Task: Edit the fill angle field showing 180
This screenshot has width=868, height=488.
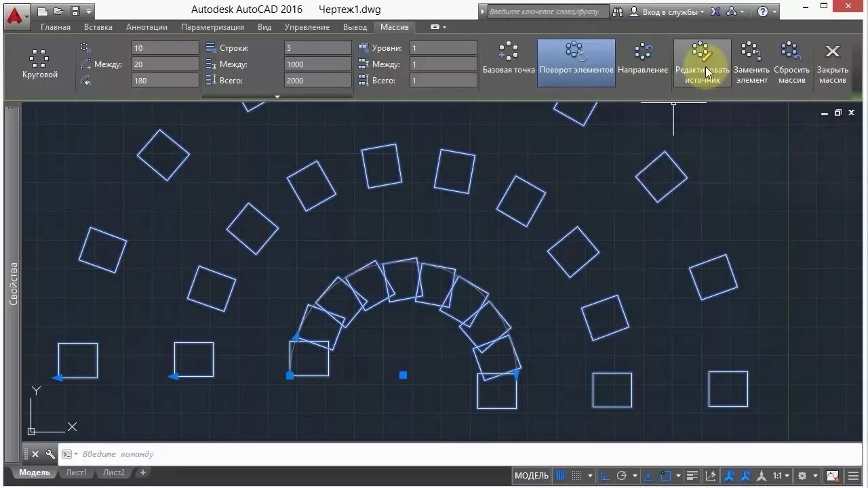Action: [x=165, y=80]
